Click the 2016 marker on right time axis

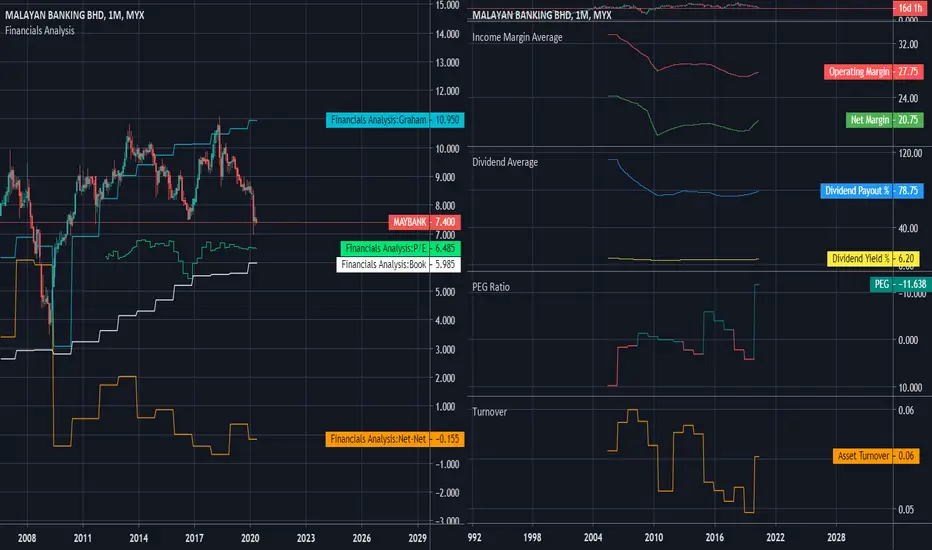click(x=714, y=538)
